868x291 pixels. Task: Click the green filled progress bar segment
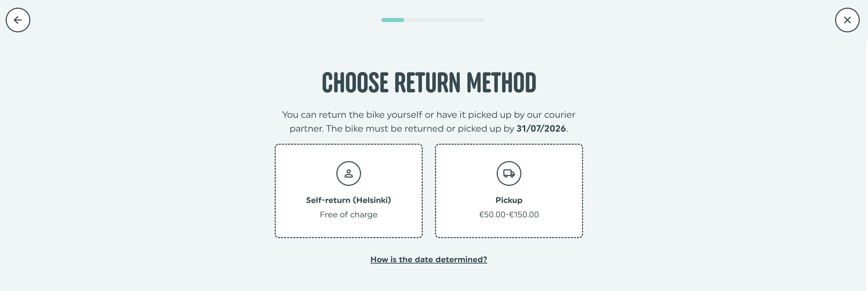(x=393, y=20)
